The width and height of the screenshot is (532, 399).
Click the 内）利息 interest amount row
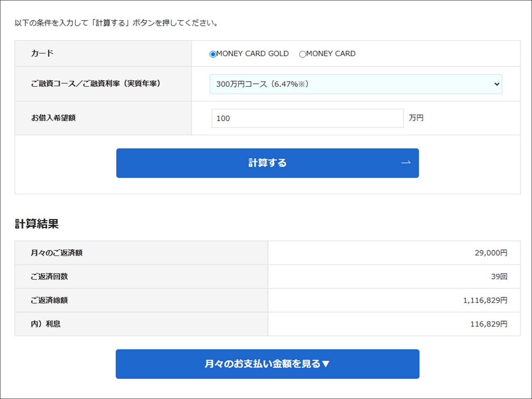pos(46,324)
